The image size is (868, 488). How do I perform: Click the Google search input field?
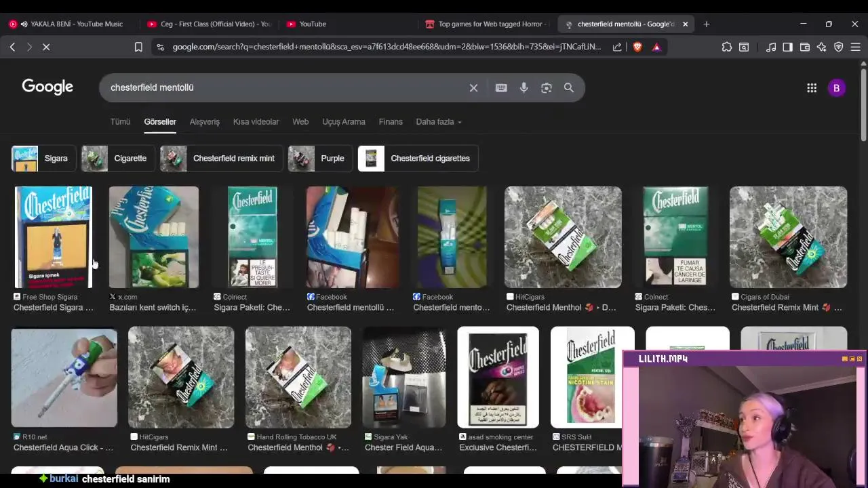285,87
